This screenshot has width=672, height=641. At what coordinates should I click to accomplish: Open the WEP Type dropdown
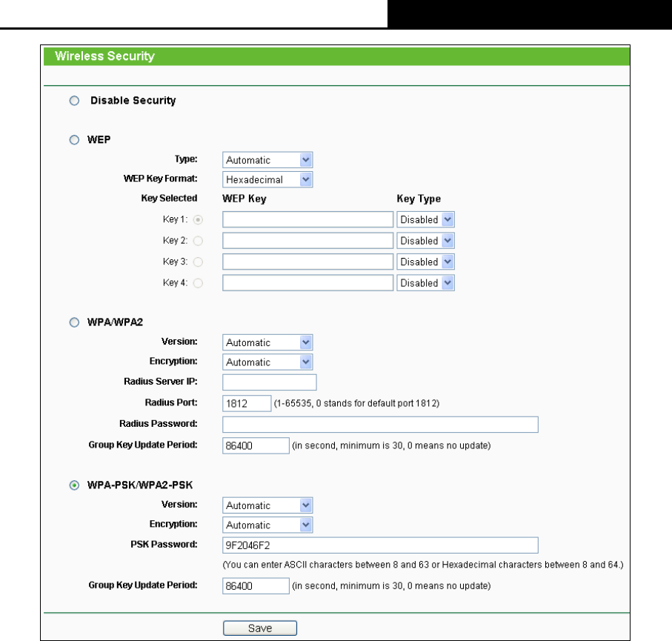(x=267, y=160)
